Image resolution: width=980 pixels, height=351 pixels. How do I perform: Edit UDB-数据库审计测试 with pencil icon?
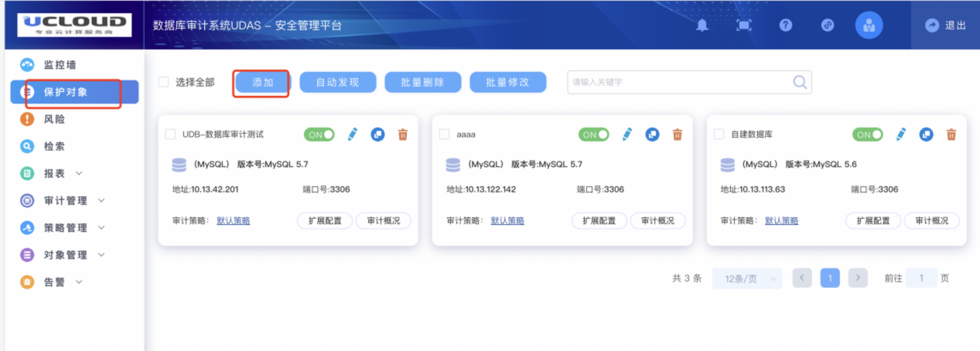(x=353, y=134)
